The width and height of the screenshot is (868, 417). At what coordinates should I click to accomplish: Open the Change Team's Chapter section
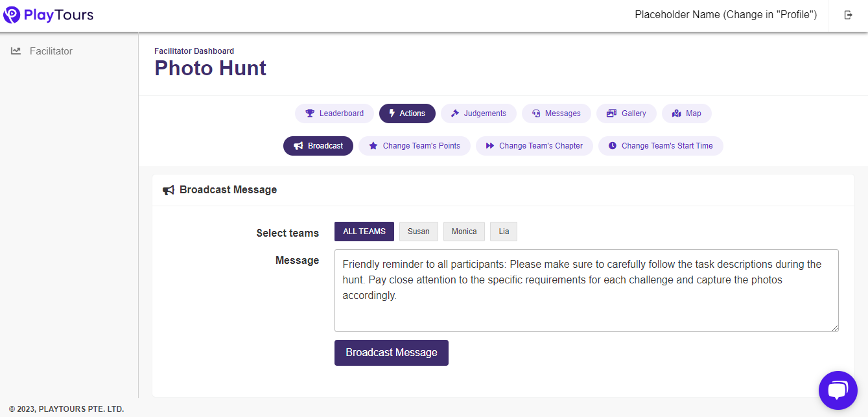click(534, 145)
